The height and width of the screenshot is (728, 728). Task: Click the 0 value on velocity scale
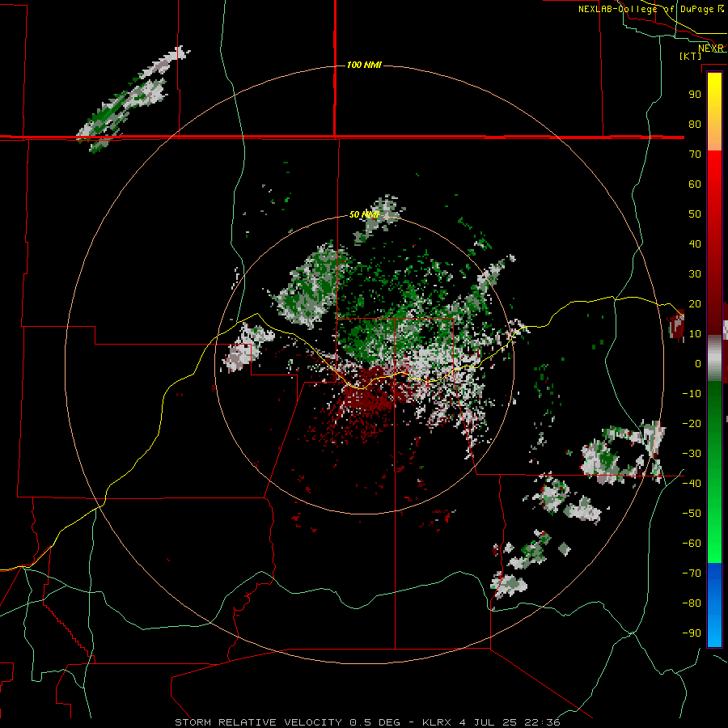pyautogui.click(x=698, y=363)
